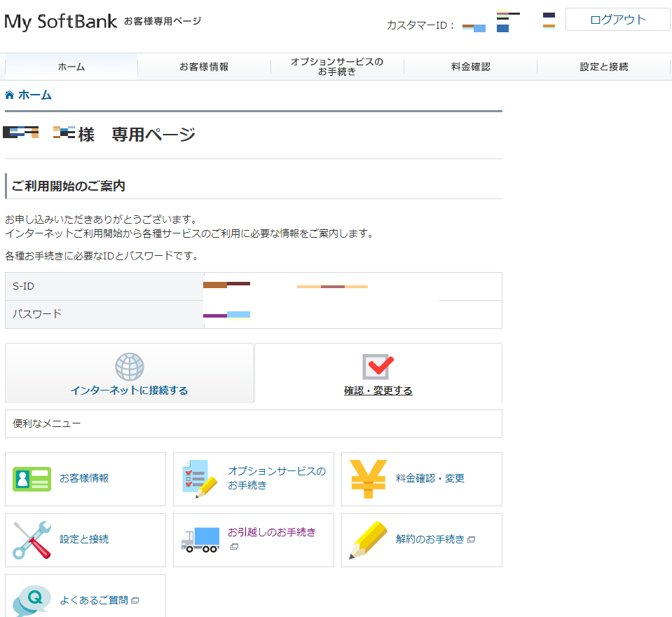Click the ご利用開始のご案内 heading
The image size is (672, 617).
click(69, 186)
